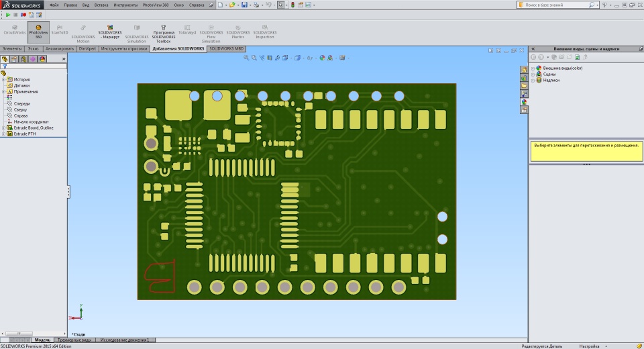Enable SOLIDWORKS Flow Simulation add-in
Viewport: 644px width, 349px height.
(211, 33)
